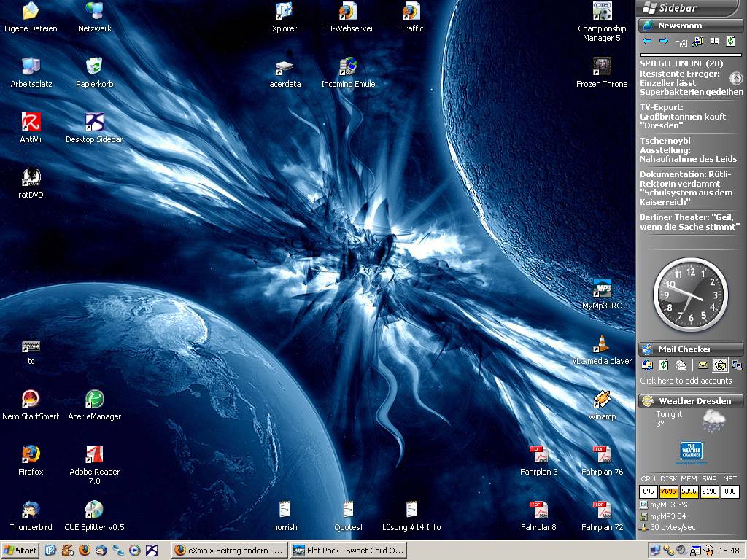Open the 'Dokumentation: Rütli-Rektorin' headline
747x560 pixels.
(686, 188)
